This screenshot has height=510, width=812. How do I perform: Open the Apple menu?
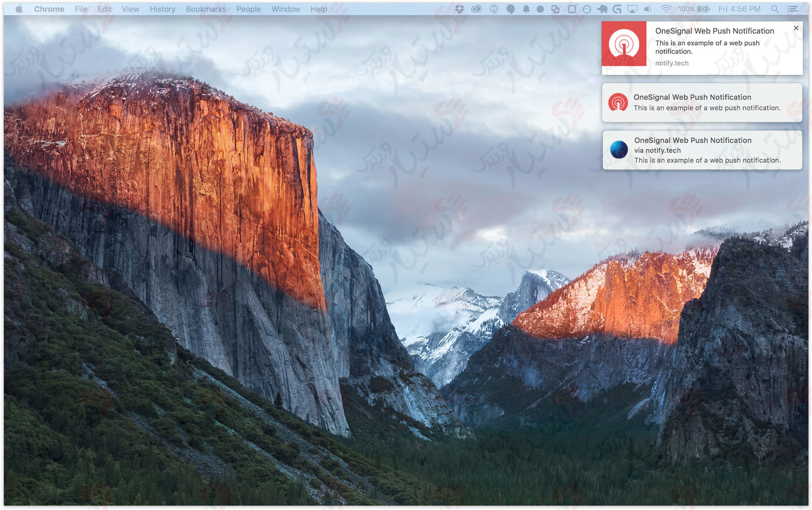18,8
